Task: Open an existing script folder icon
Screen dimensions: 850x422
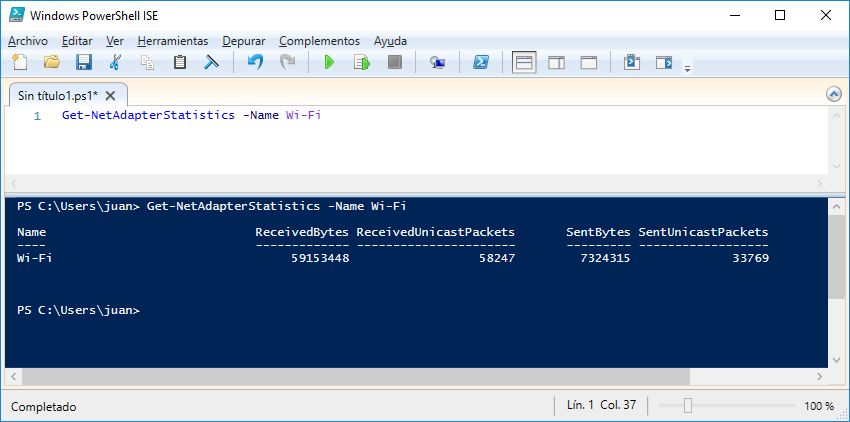Action: pos(51,62)
